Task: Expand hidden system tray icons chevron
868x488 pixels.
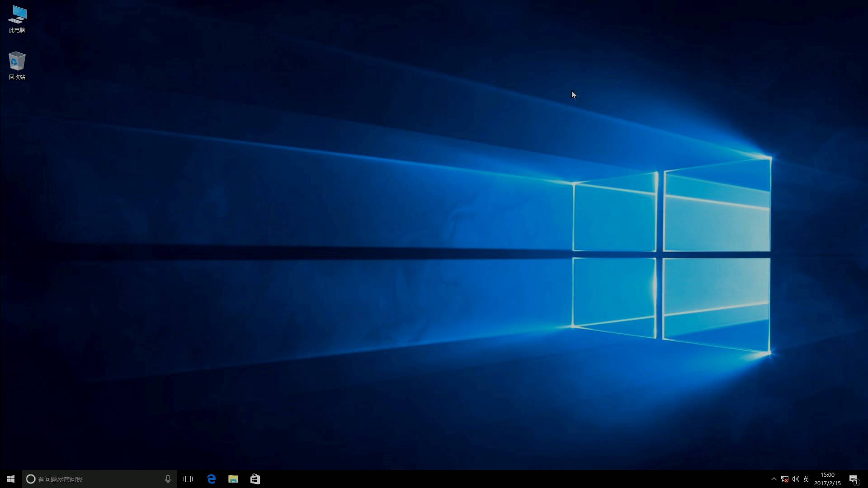Action: 774,479
